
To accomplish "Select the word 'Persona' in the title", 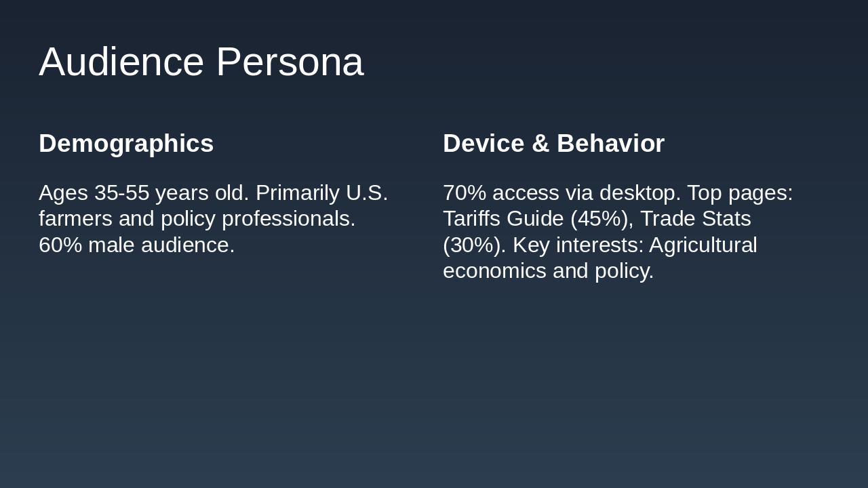I will [x=290, y=62].
